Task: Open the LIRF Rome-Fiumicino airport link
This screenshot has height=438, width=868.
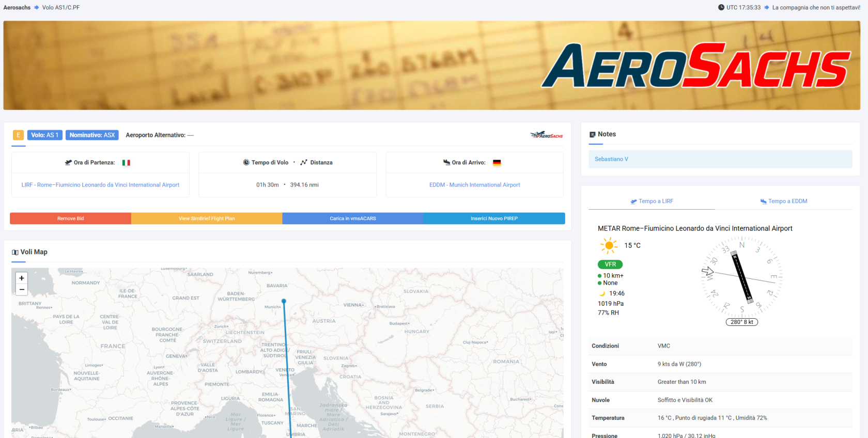Action: (x=100, y=185)
